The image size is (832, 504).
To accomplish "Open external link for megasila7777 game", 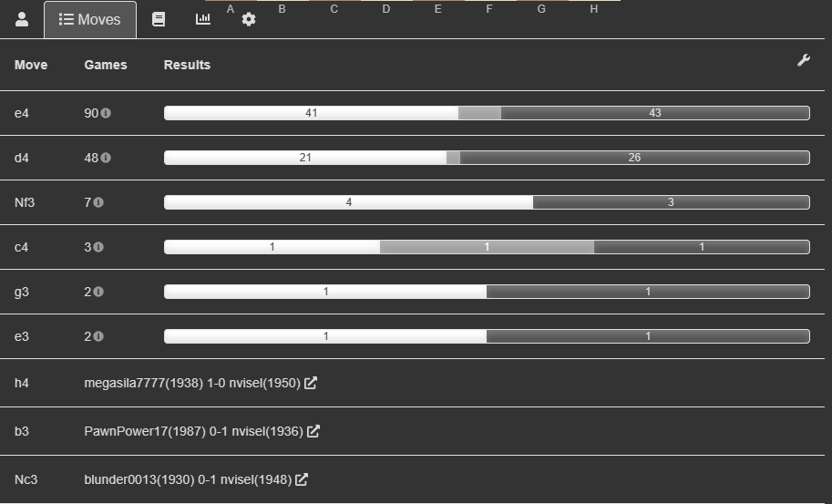I will click(x=311, y=383).
